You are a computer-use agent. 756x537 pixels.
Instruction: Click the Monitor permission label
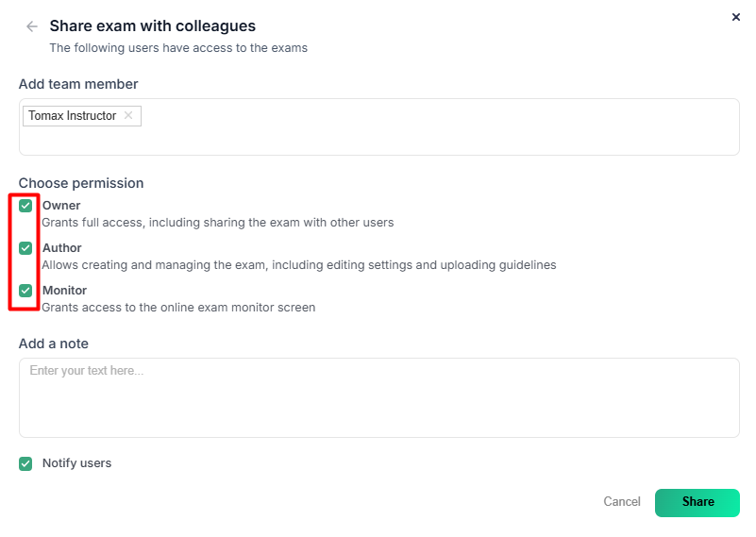click(x=64, y=290)
